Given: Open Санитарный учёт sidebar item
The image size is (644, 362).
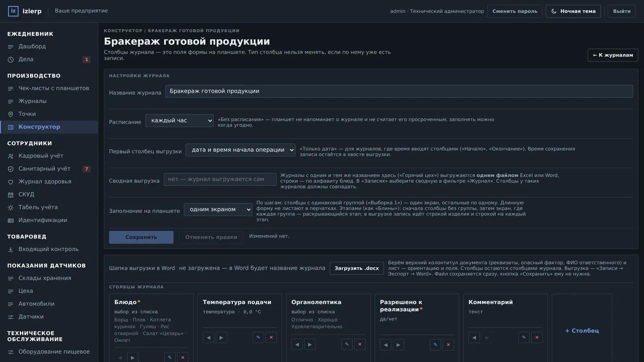Looking at the screenshot, I should (x=49, y=169).
